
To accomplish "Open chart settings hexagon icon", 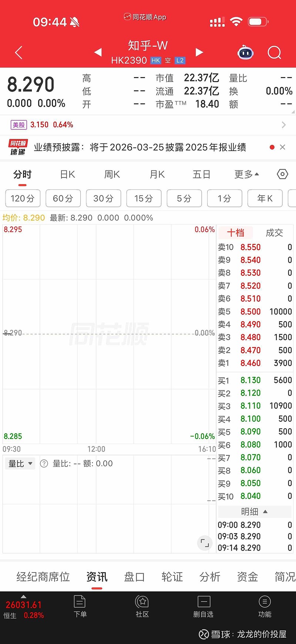I will (282, 174).
